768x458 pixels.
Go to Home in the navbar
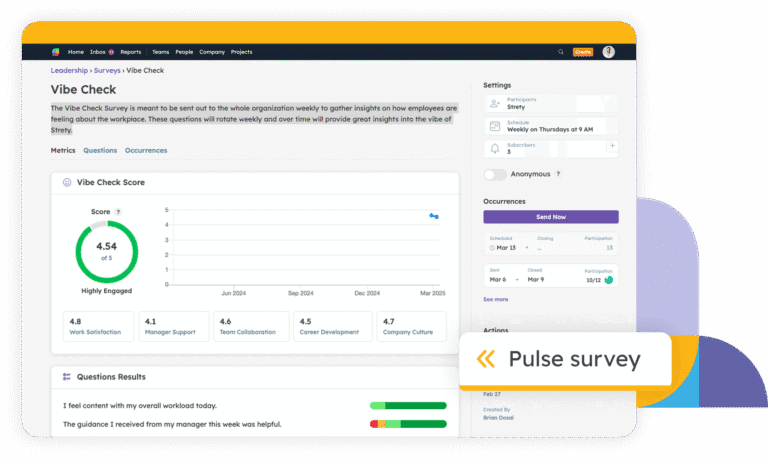75,52
